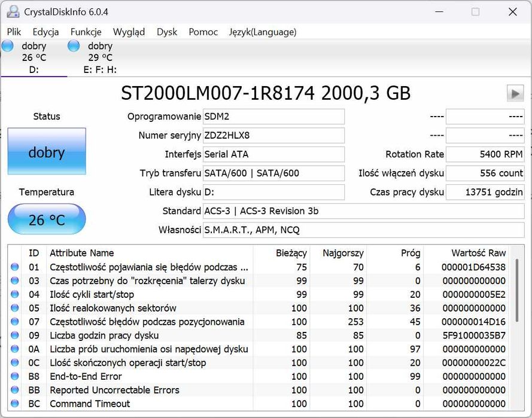Select the 'Częstotliwość błędów podczas pozycjonowania' row

(258, 322)
